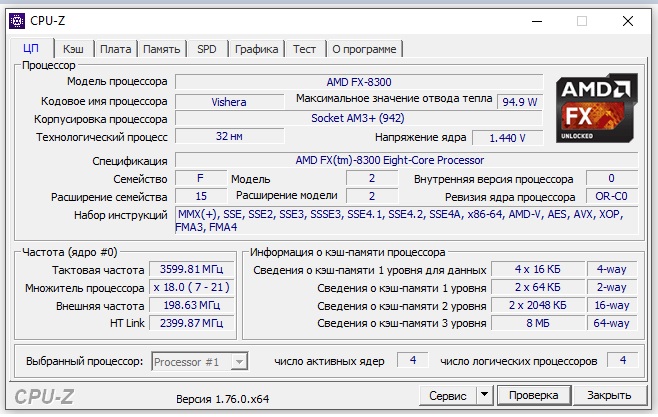The height and width of the screenshot is (417, 658).
Task: Click the Сервис button
Action: click(x=447, y=395)
